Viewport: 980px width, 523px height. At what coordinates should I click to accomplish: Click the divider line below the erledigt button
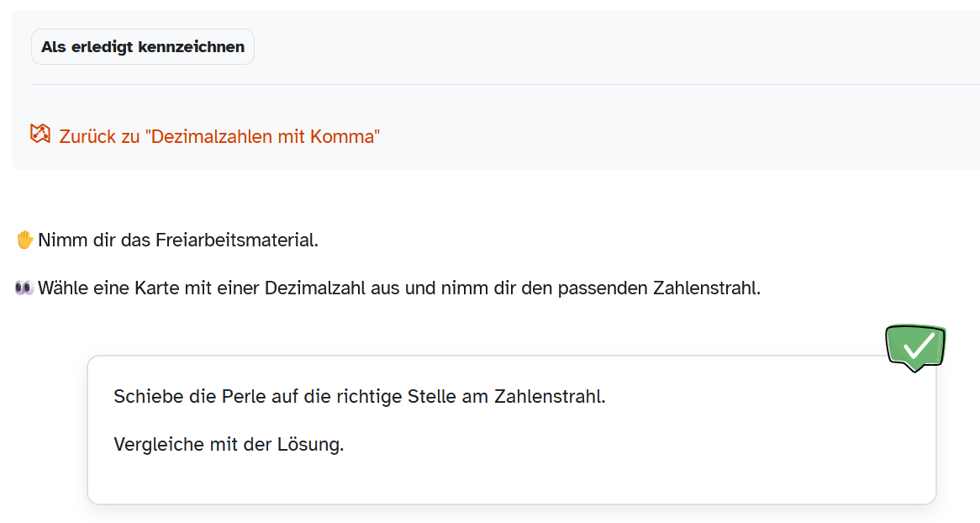[504, 85]
